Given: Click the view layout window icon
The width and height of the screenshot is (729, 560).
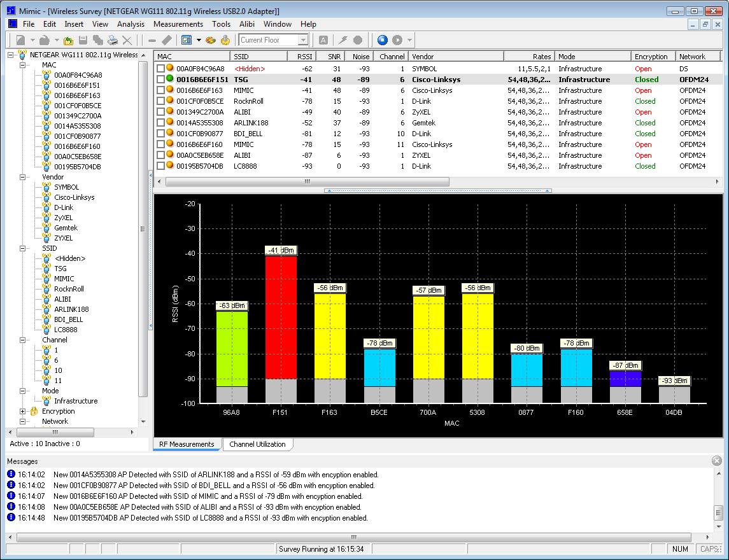Looking at the screenshot, I should click(187, 40).
